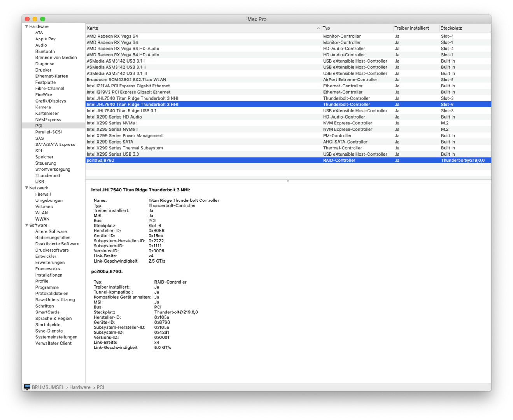The width and height of the screenshot is (513, 420).
Task: Select Firewall under Netzwerk
Action: (x=43, y=194)
